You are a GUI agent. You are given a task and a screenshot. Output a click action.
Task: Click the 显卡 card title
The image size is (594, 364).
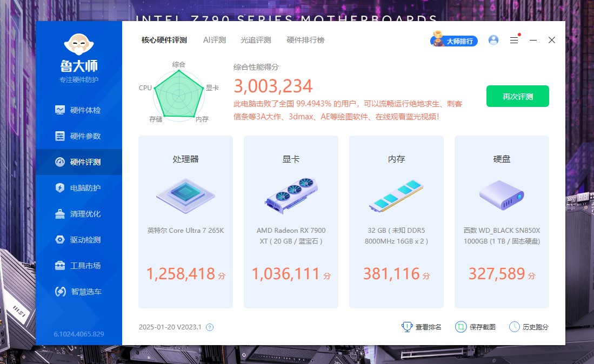click(291, 159)
